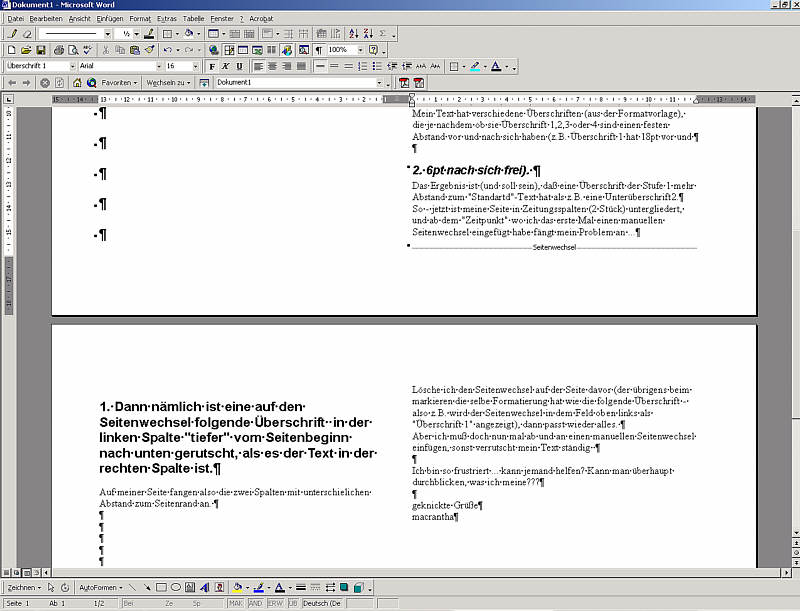The height and width of the screenshot is (611, 800).
Task: Select the Rectangle drawing tool
Action: coord(159,587)
